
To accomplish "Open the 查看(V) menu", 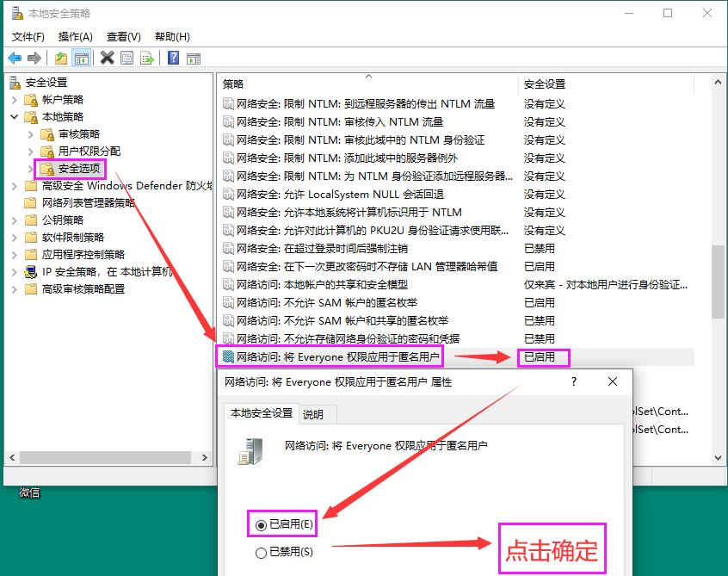I will click(121, 37).
